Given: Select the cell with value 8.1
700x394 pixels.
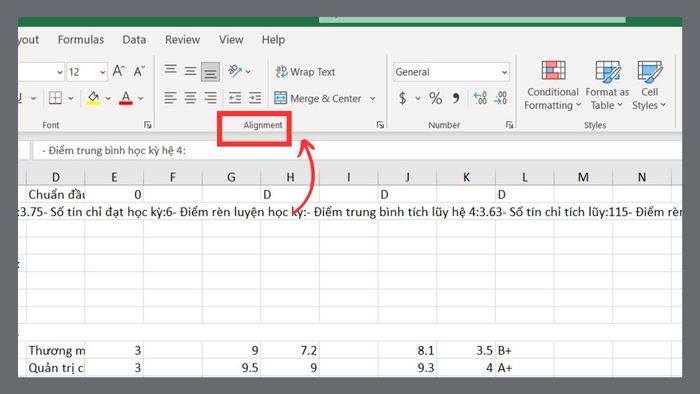Looking at the screenshot, I should pos(407,350).
